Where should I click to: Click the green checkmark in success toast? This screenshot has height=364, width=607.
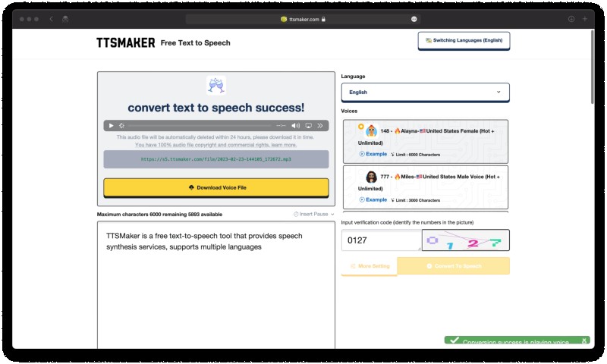click(454, 340)
